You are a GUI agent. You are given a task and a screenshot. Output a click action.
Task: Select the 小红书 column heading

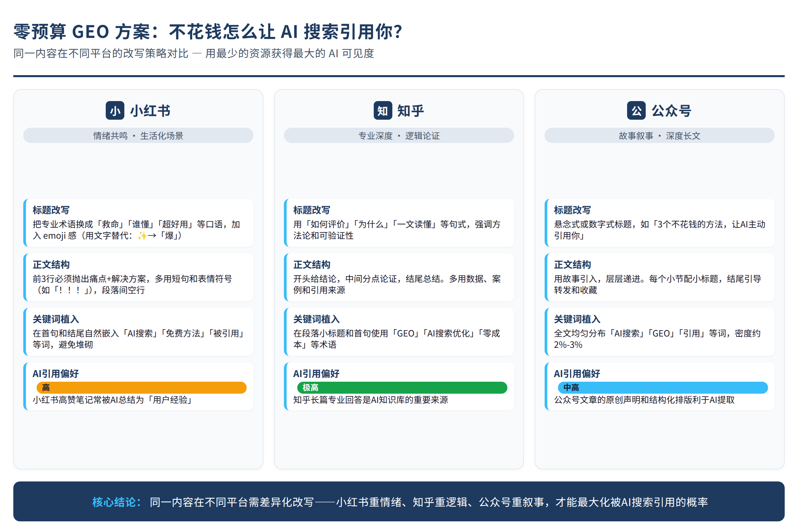click(150, 111)
